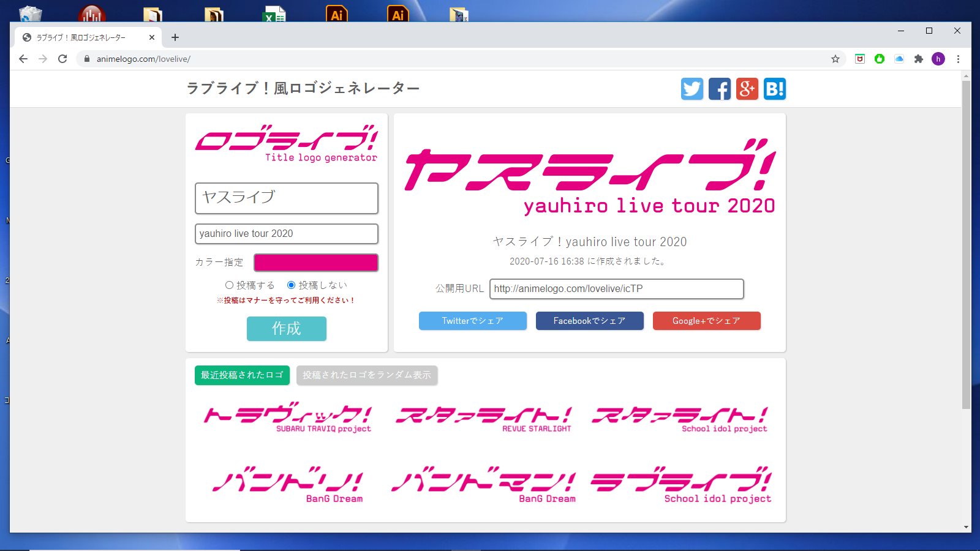Viewport: 980px width, 551px height.
Task: Click the Twitterでシェア button
Action: coord(473,321)
